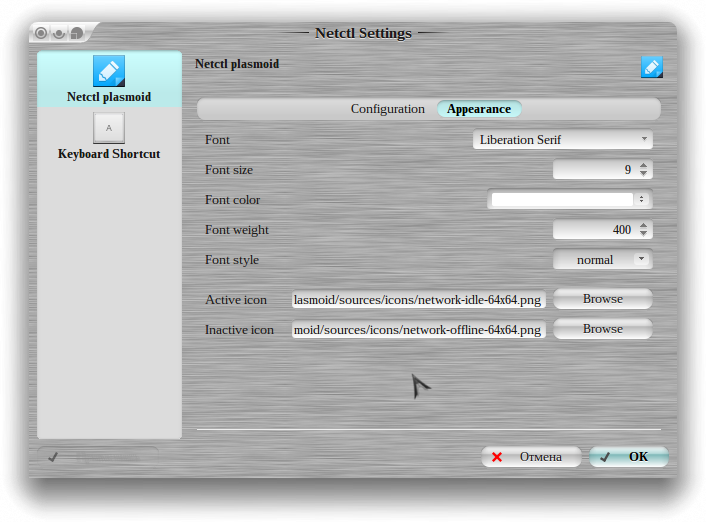706x522 pixels.
Task: Select Netctl plasmoid in the sidebar
Action: pos(109,80)
